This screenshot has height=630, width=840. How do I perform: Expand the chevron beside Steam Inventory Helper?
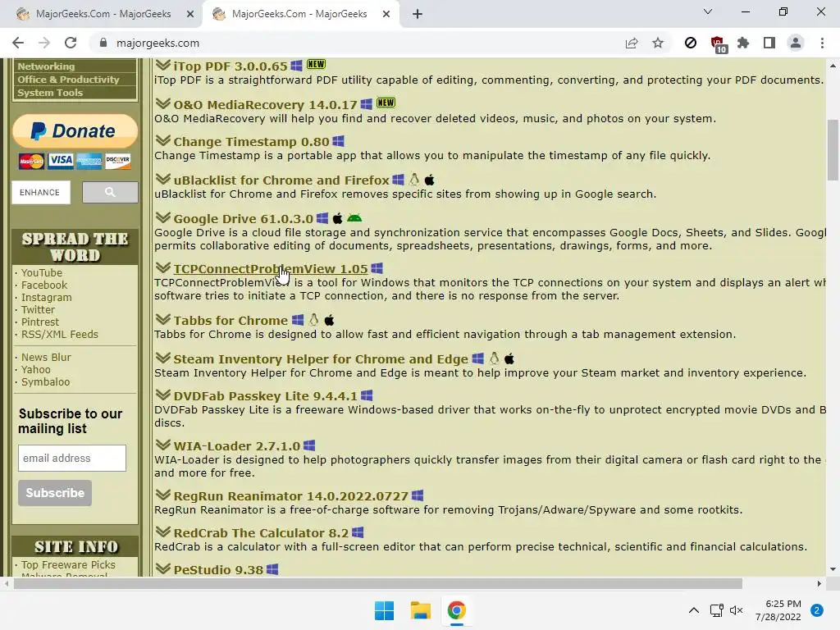(x=163, y=358)
